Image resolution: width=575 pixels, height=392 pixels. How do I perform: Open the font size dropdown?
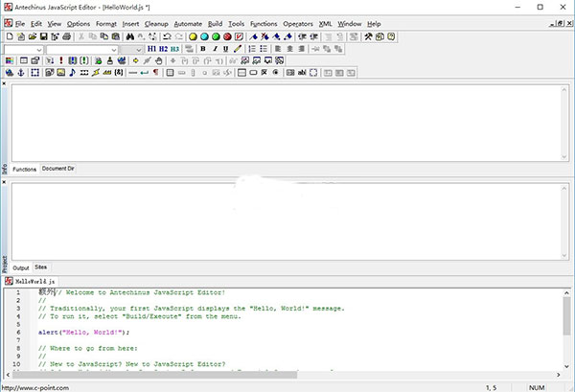(x=140, y=49)
